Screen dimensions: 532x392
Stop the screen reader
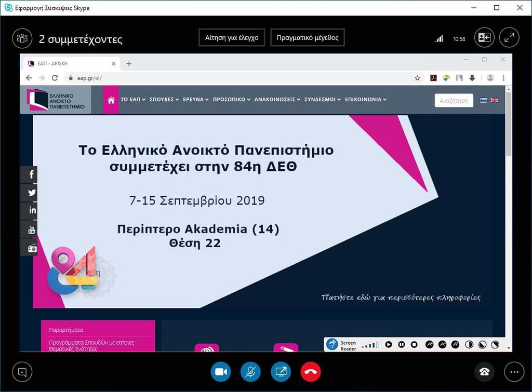[414, 345]
